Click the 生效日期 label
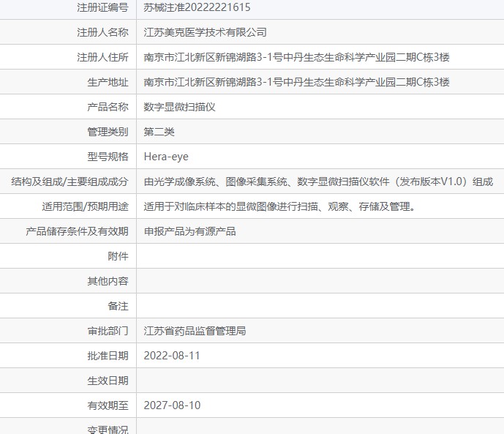 pyautogui.click(x=108, y=381)
